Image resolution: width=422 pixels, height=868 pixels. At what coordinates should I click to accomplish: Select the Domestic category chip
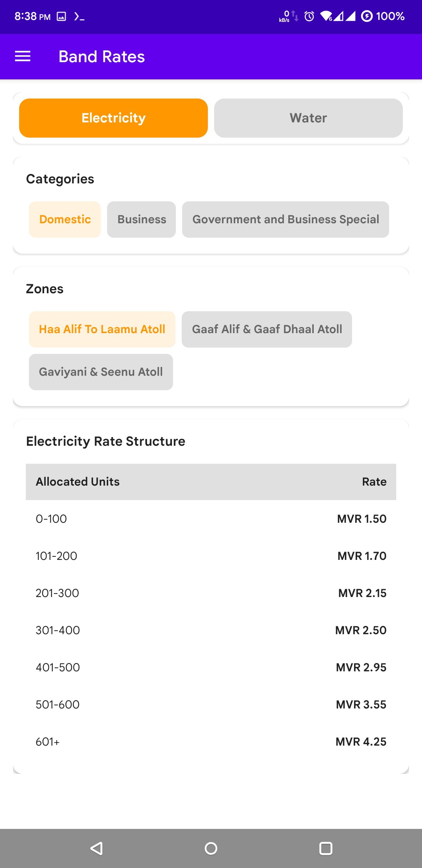[x=65, y=219]
